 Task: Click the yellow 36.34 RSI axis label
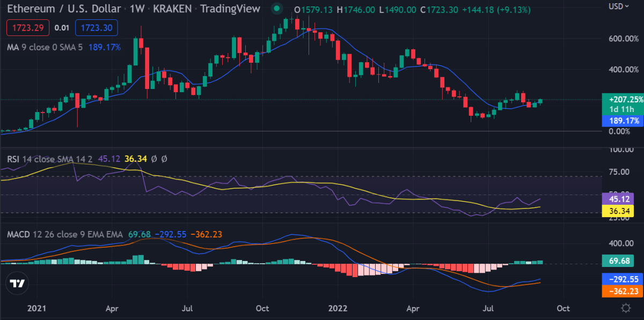coord(618,211)
